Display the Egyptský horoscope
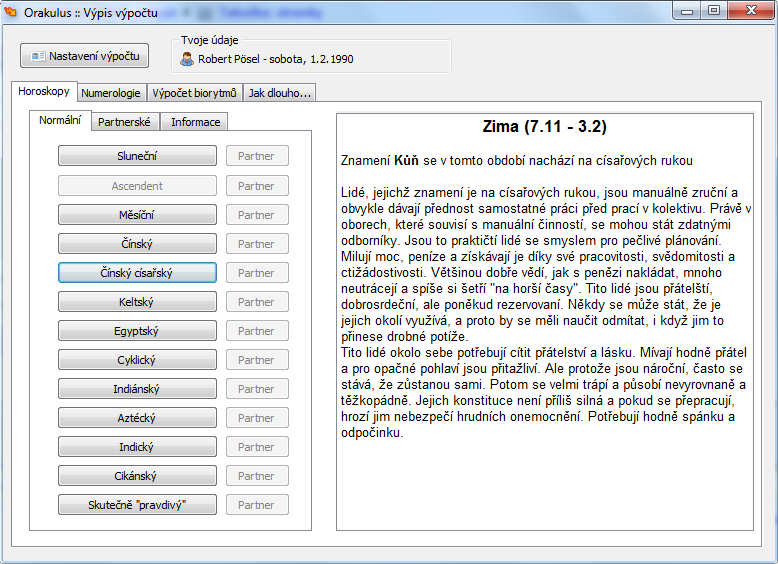Image resolution: width=778 pixels, height=564 pixels. 137,330
